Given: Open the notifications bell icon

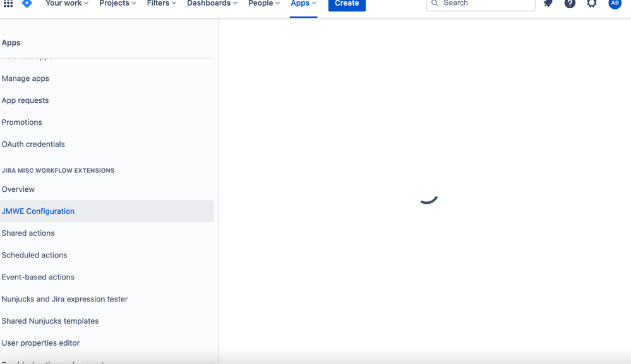Looking at the screenshot, I should click(x=548, y=4).
